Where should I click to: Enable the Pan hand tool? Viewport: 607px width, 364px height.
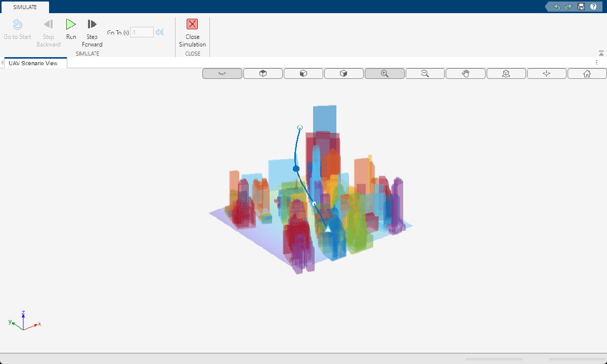[x=465, y=74]
